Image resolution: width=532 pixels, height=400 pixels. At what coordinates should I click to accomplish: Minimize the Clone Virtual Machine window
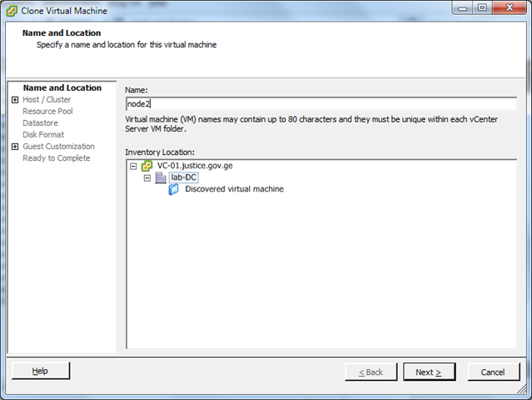click(458, 9)
